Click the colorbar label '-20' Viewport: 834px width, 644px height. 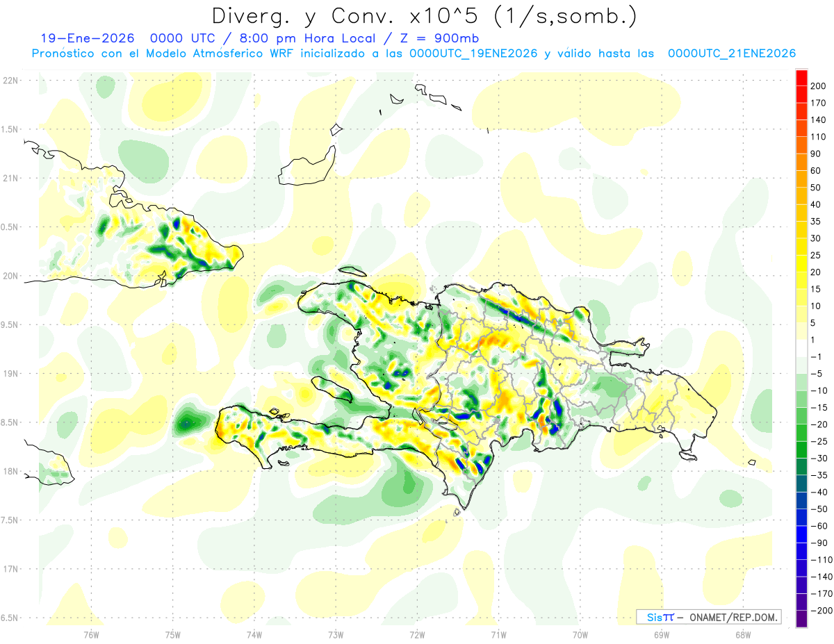pyautogui.click(x=821, y=424)
